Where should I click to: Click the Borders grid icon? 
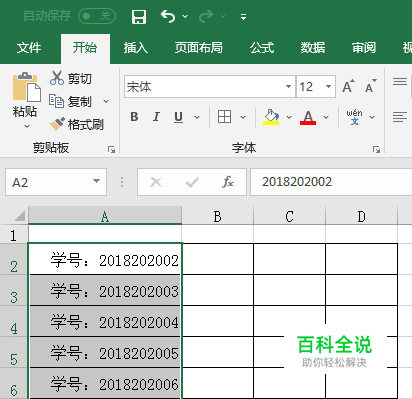click(x=224, y=117)
